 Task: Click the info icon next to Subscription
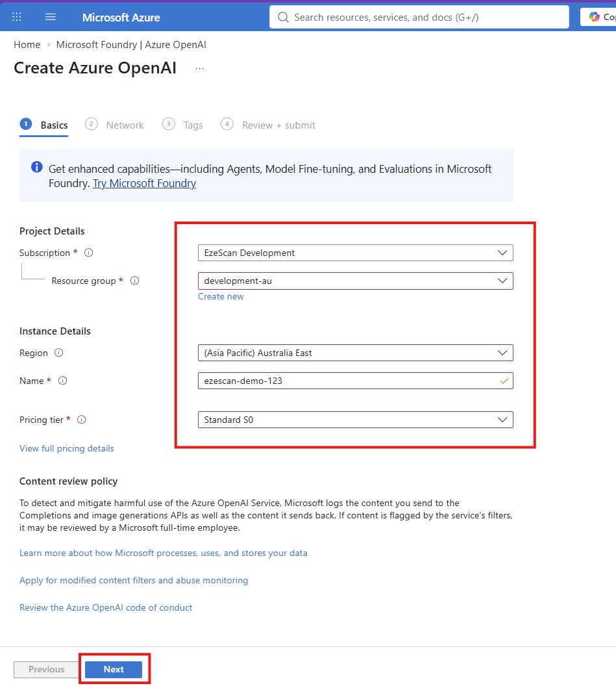pos(89,253)
